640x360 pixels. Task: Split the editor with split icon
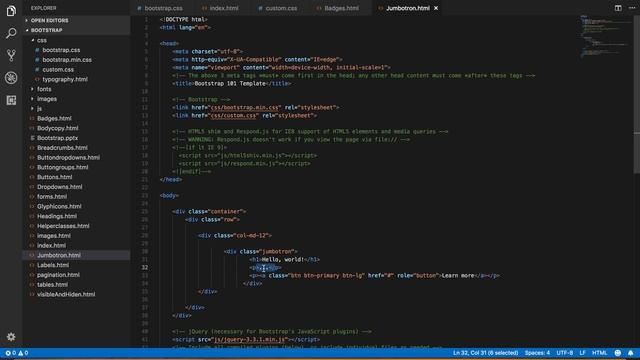click(618, 8)
